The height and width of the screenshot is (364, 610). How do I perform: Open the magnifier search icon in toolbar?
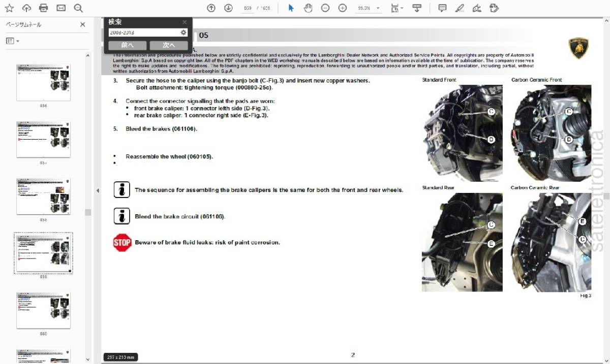(x=78, y=8)
